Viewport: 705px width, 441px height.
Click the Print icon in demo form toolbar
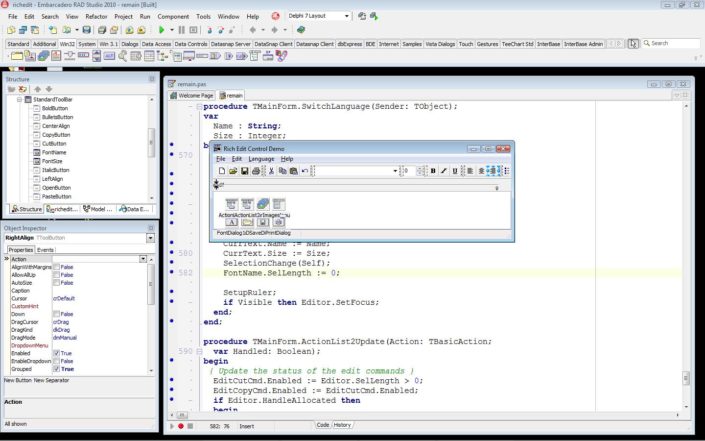256,171
